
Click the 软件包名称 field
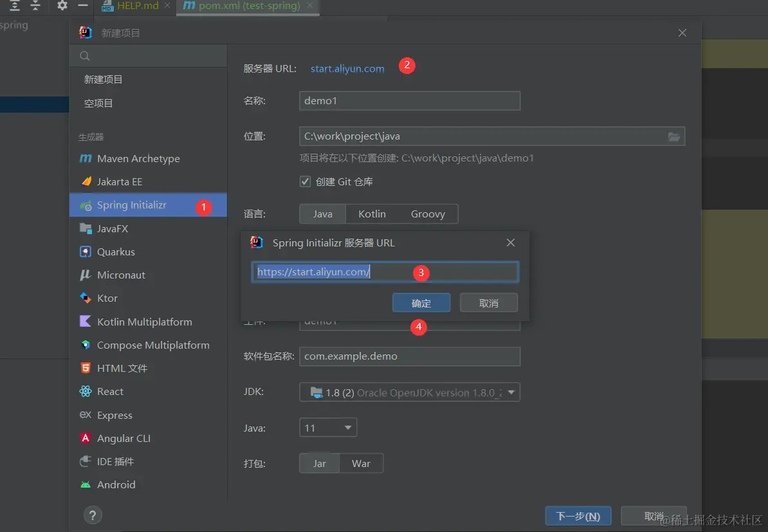410,356
